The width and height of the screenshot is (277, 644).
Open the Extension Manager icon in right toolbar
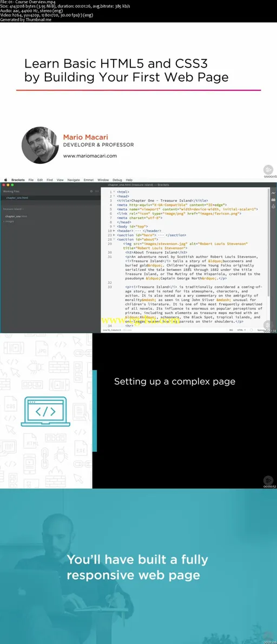pos(273,199)
